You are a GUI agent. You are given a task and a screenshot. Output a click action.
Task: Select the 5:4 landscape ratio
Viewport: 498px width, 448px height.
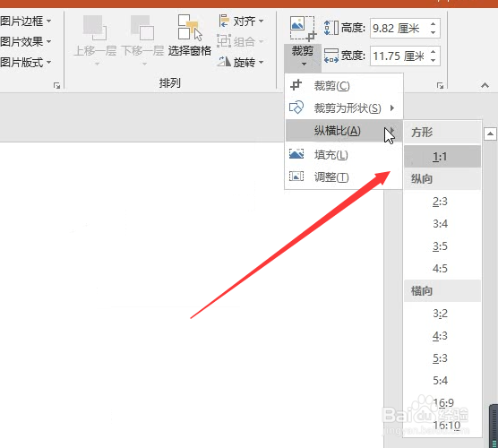point(442,380)
